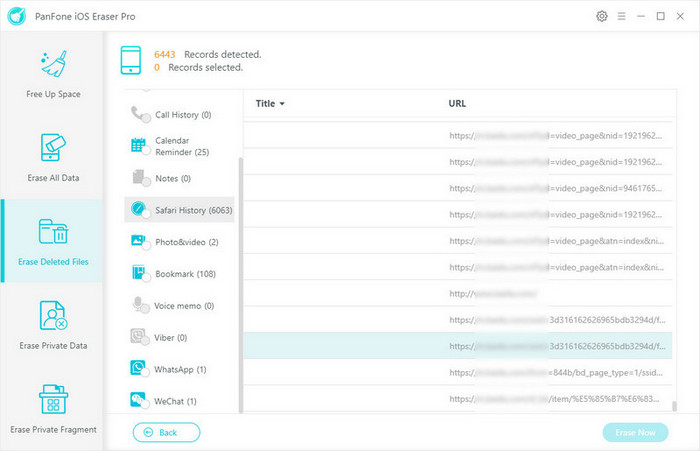Select WhatsApp (1) category

coord(180,369)
